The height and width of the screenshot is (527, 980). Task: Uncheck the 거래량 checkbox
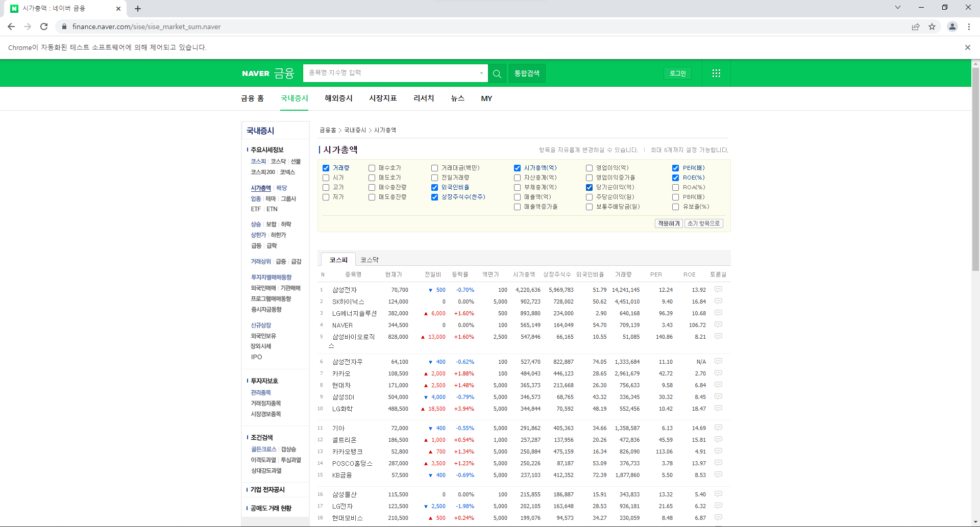coord(326,168)
